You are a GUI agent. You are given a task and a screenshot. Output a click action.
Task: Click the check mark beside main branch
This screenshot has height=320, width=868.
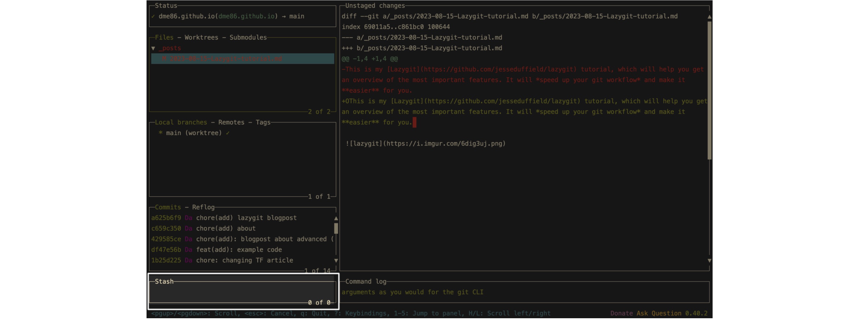pos(228,133)
